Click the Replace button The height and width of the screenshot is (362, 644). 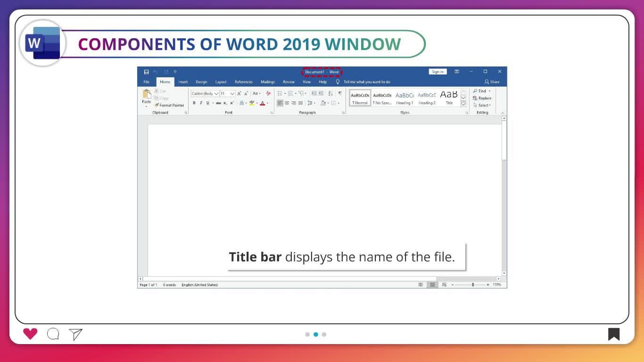(x=482, y=98)
